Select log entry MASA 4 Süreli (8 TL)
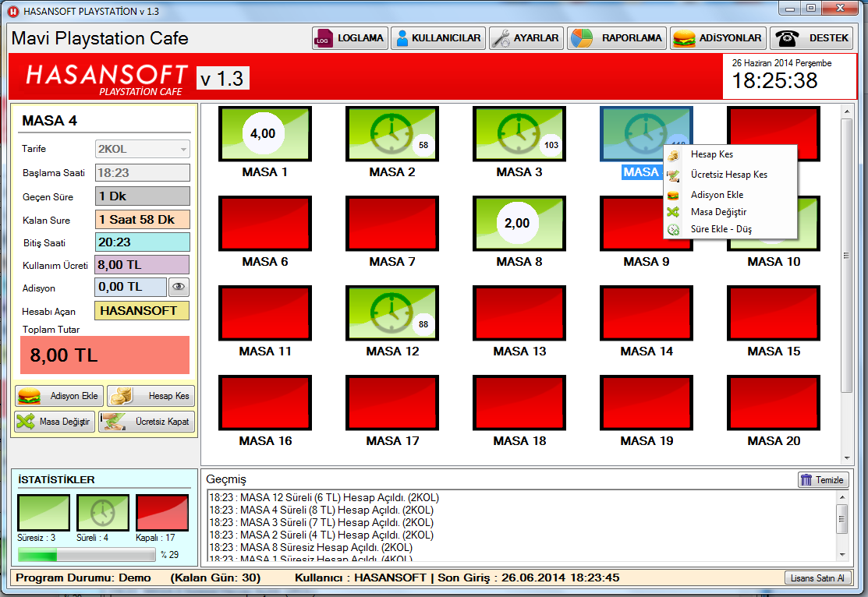 (321, 510)
